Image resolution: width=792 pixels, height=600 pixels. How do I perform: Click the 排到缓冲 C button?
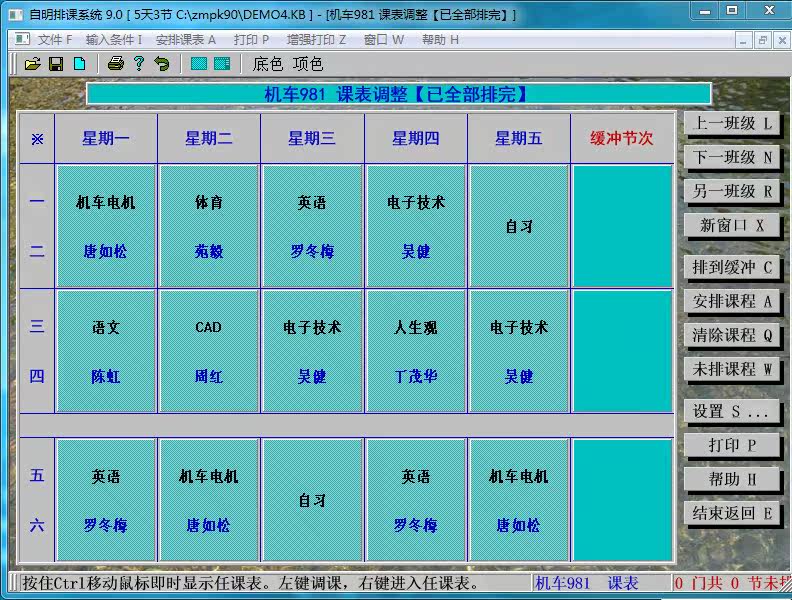[x=732, y=267]
